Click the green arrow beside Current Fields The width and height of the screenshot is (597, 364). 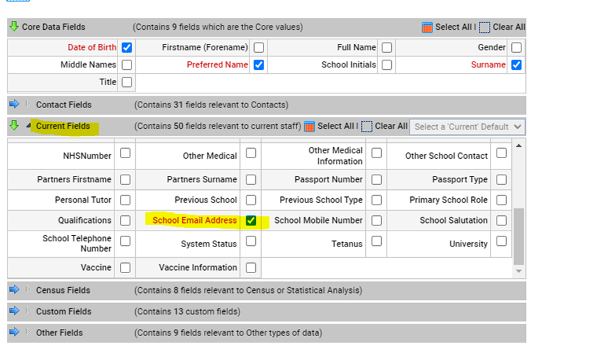click(14, 126)
